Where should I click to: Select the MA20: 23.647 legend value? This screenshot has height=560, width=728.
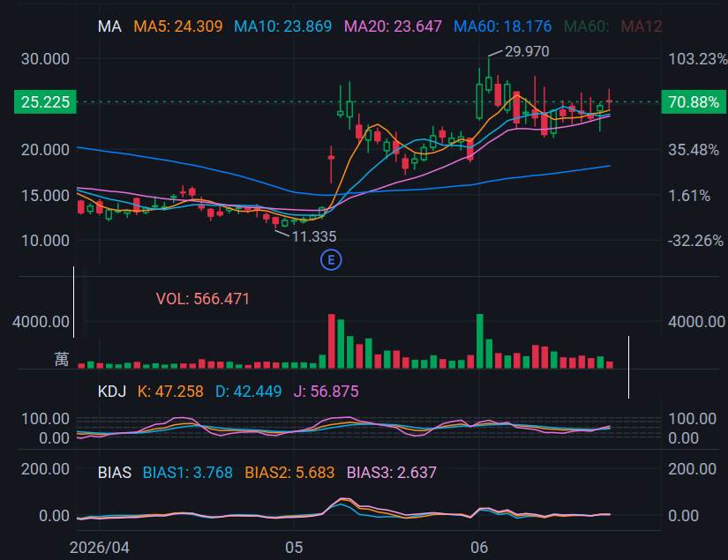point(393,26)
